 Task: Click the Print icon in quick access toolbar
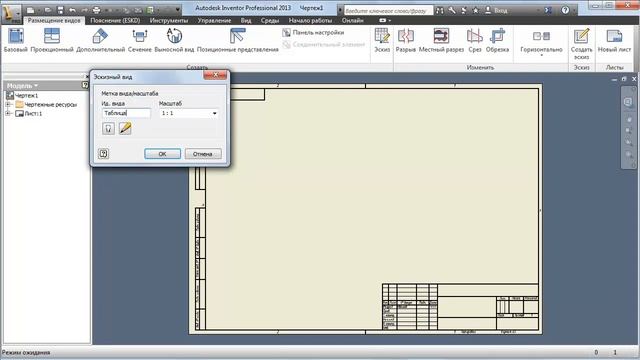[x=96, y=10]
